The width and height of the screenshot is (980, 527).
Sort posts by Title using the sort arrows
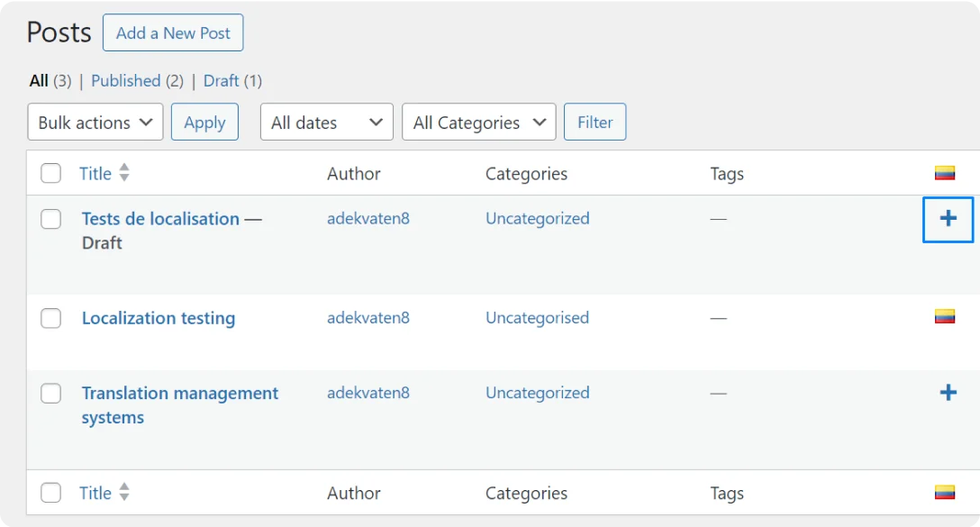[123, 173]
